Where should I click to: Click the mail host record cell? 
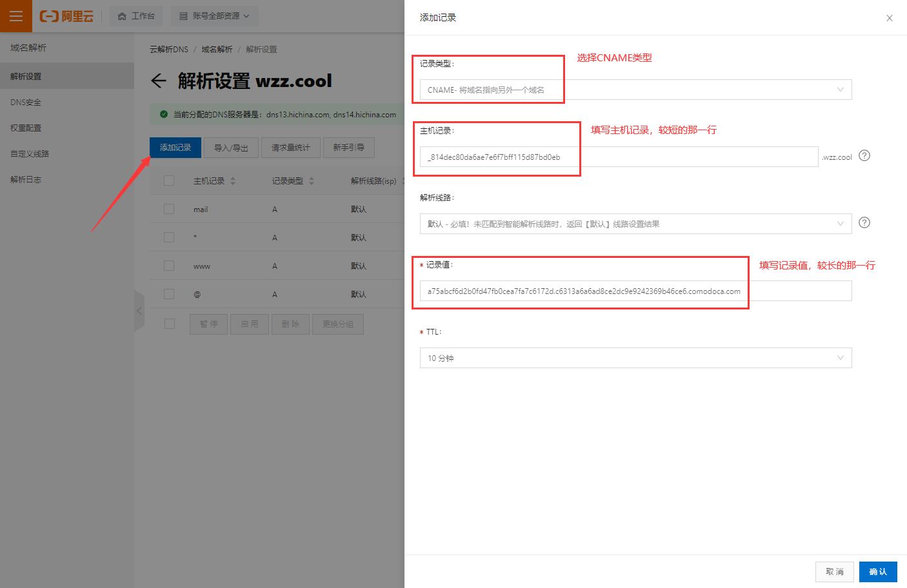click(201, 210)
